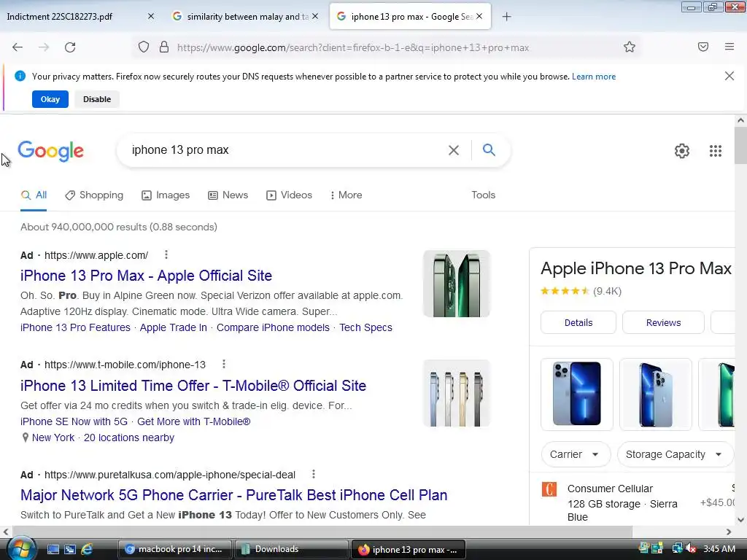Click the Windows Start orb
Viewport: 747px width, 560px height.
click(x=21, y=549)
